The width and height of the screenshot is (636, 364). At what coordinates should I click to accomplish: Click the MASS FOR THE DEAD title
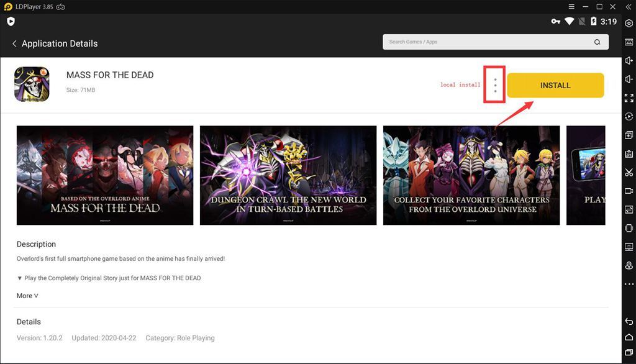click(110, 75)
